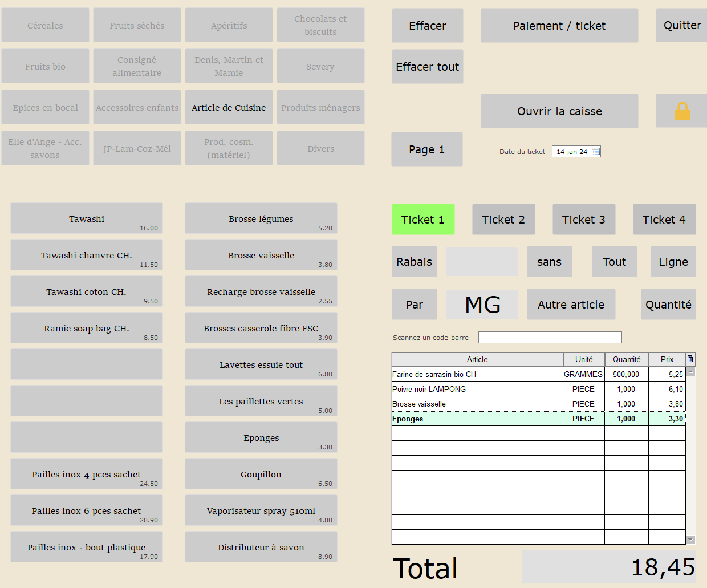Open the ticket date calendar picker
This screenshot has width=707, height=588.
596,152
